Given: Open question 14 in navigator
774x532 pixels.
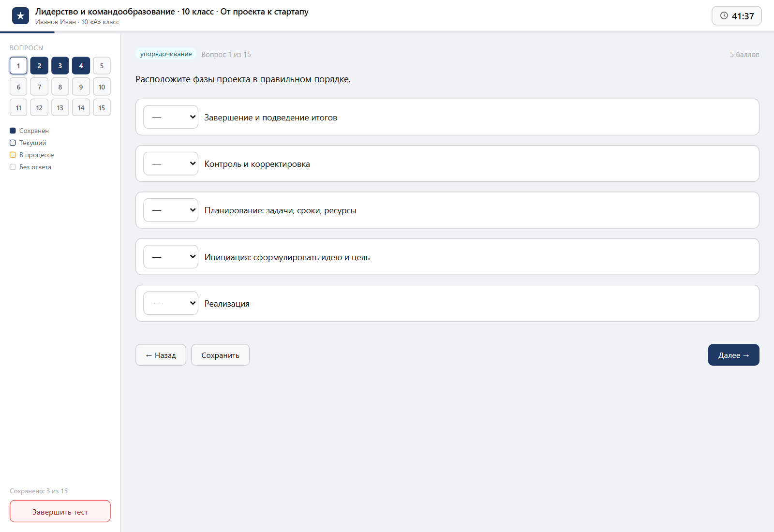Looking at the screenshot, I should point(81,108).
